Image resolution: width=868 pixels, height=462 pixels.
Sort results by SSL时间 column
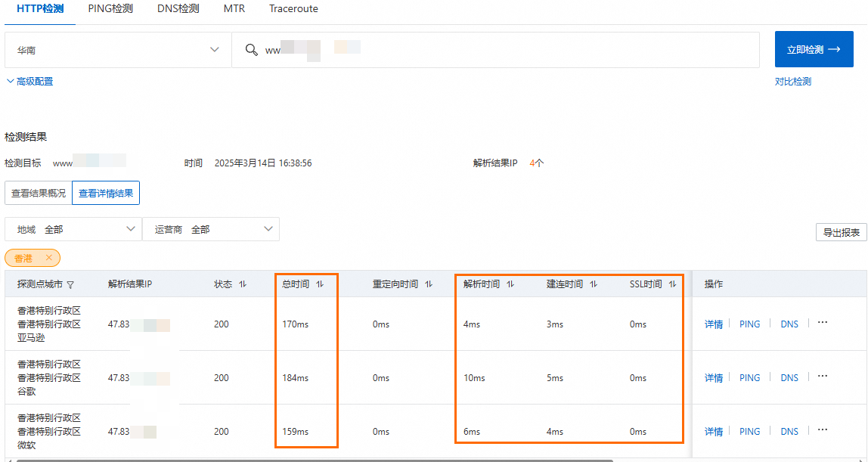point(673,284)
